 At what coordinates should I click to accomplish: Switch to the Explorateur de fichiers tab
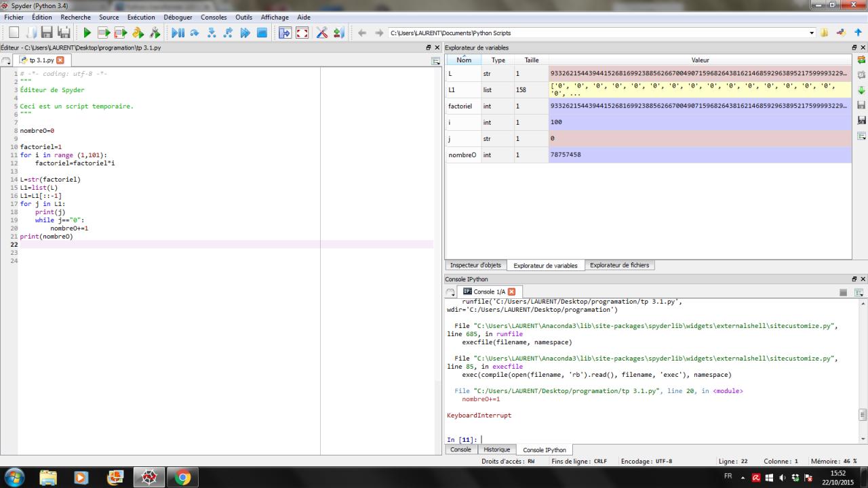tap(619, 265)
